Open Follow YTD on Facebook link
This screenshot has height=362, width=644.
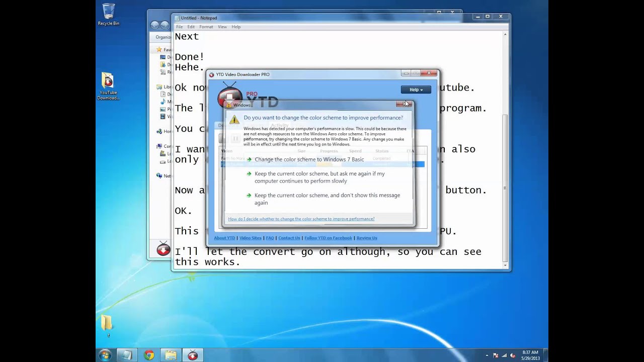click(328, 238)
